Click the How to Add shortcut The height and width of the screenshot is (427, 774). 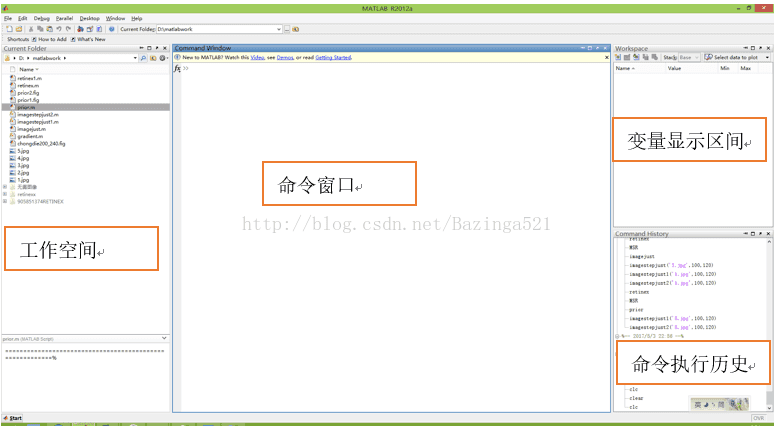point(49,39)
